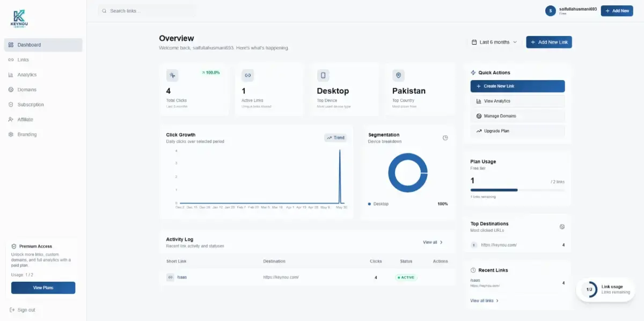Click the pie chart icon in Segmentation

[445, 138]
